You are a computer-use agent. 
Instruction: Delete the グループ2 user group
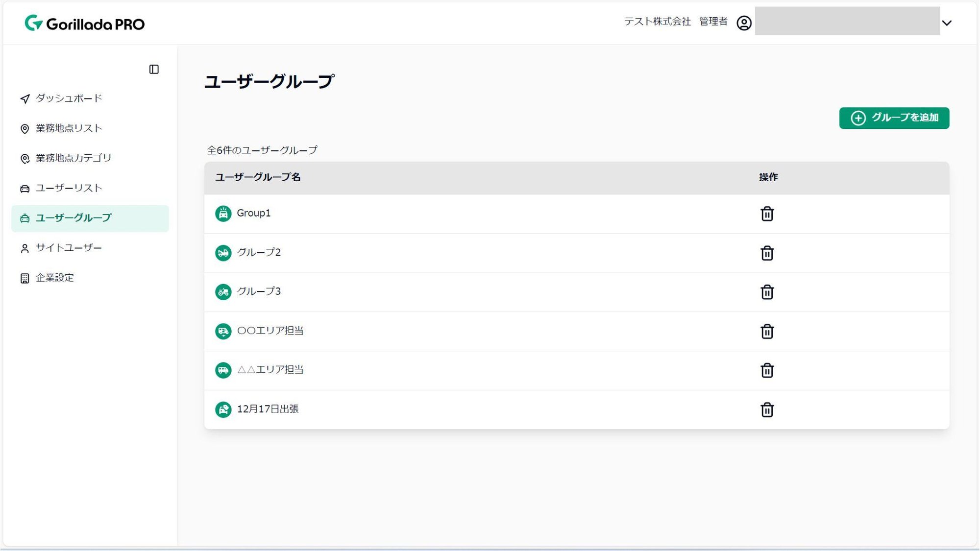point(767,253)
